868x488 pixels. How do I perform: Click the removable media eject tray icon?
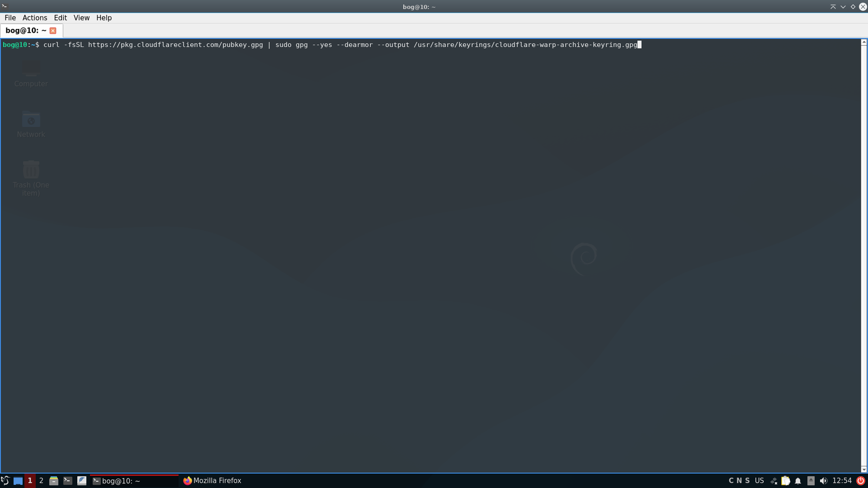click(810, 480)
